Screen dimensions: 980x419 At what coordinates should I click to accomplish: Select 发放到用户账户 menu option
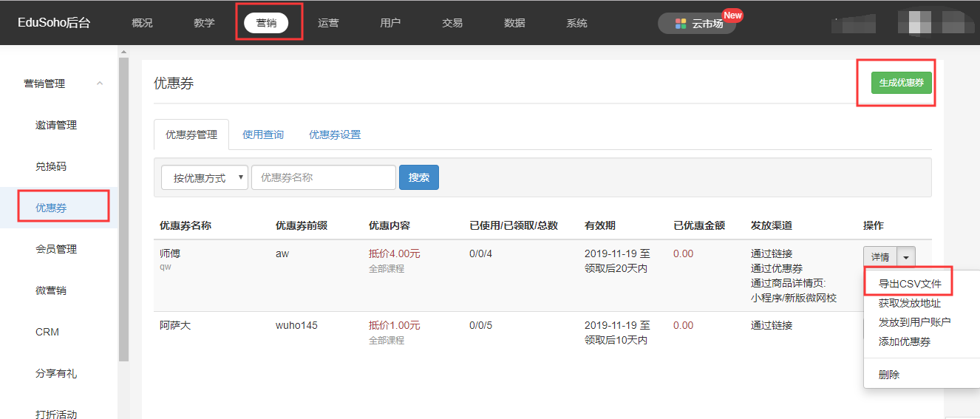point(914,322)
